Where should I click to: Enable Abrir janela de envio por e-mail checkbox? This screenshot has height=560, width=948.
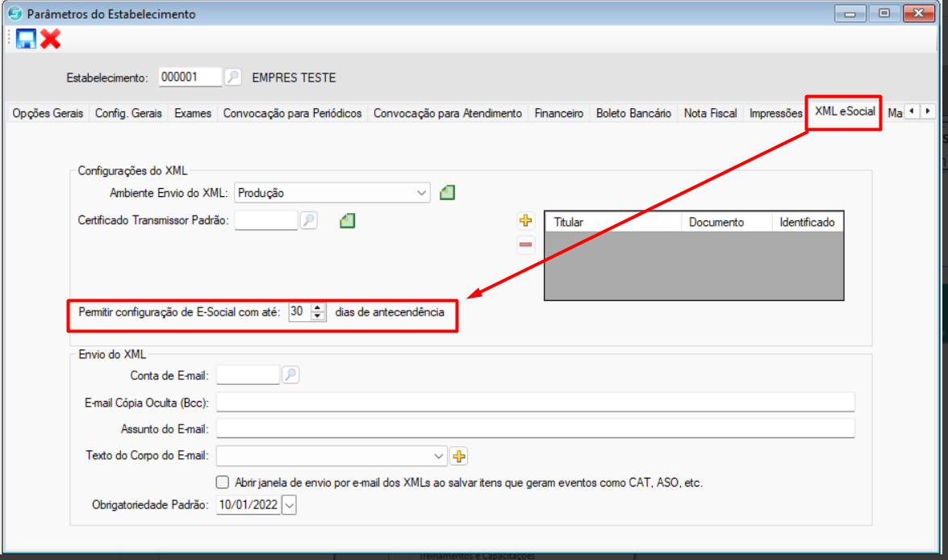click(x=223, y=483)
